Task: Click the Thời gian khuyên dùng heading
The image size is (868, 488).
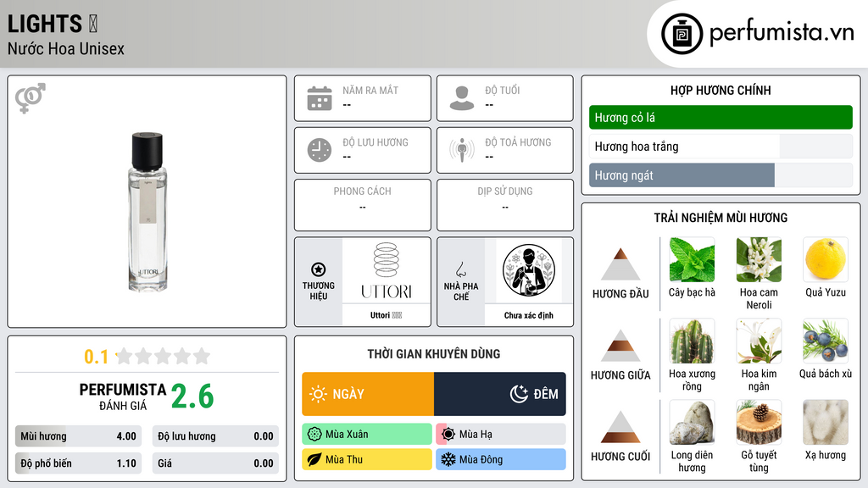Action: [x=434, y=354]
